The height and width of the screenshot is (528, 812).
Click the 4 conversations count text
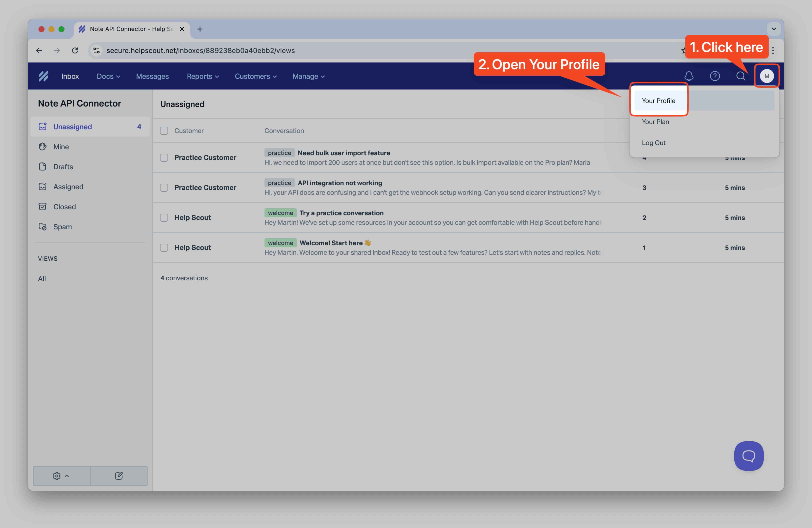pos(184,278)
